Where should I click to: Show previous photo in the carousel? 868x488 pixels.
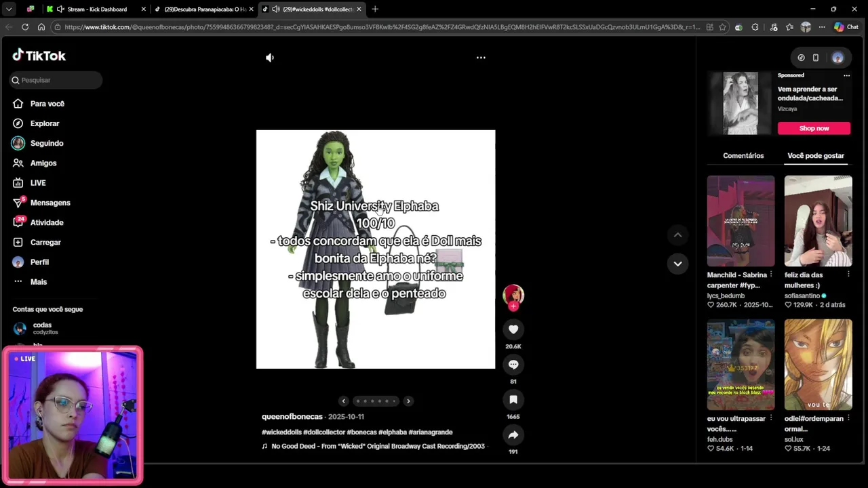pos(344,401)
